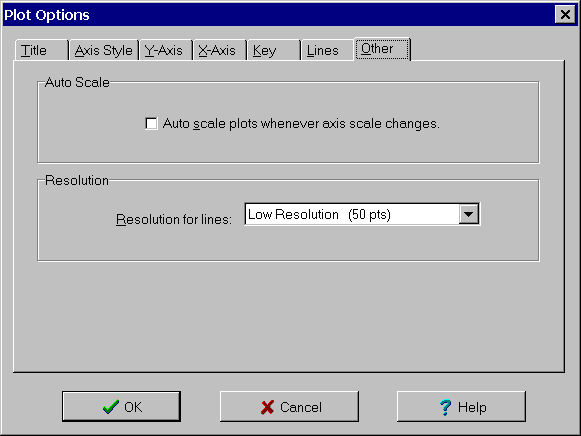
Task: Go to the Y-Axis tab
Action: click(x=165, y=50)
